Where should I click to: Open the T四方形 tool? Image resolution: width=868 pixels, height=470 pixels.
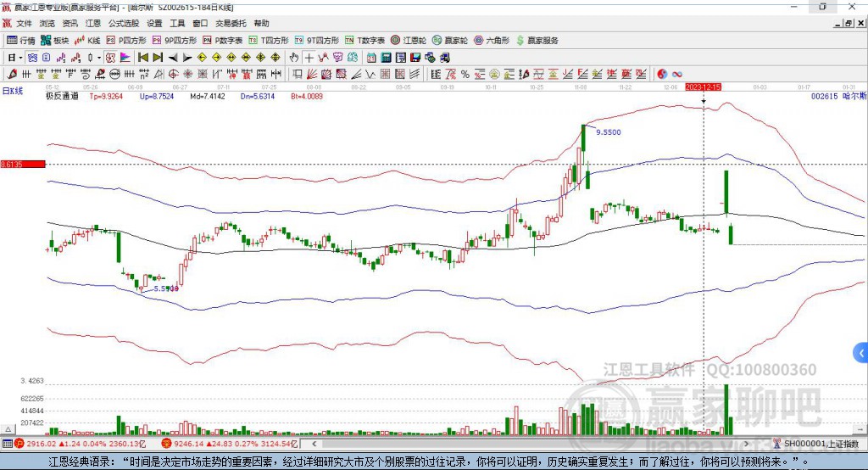tap(269, 41)
